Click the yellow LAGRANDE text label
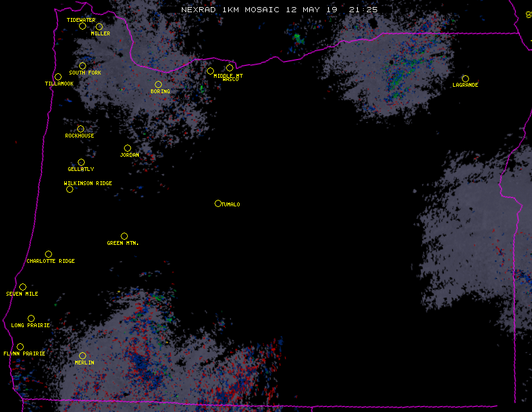The height and width of the screenshot is (412, 532). [x=465, y=85]
